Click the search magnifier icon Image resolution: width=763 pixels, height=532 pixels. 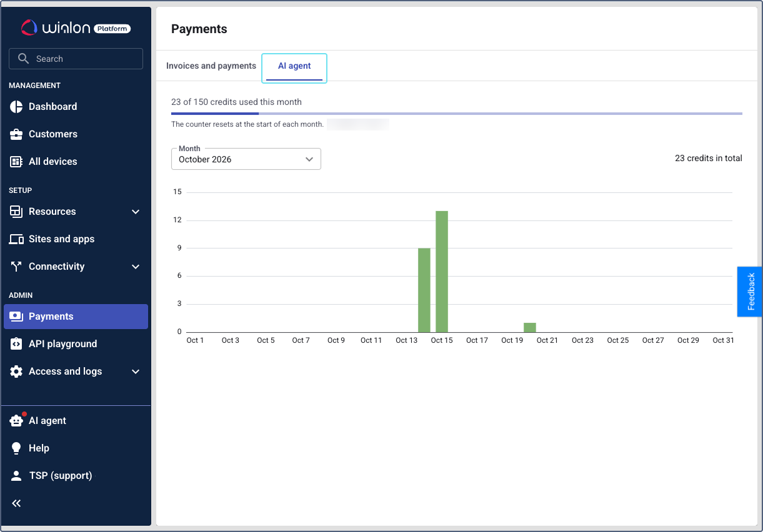(x=24, y=59)
